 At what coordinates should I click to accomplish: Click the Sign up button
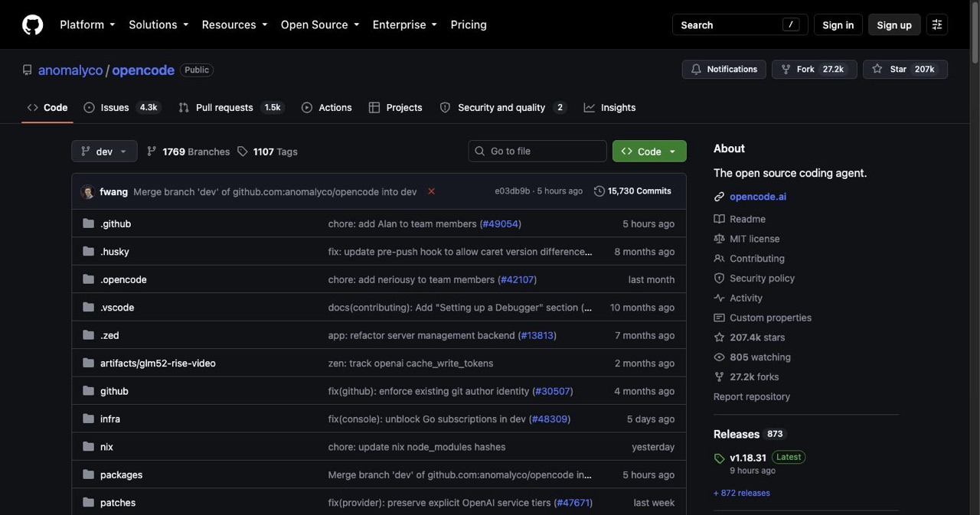894,24
